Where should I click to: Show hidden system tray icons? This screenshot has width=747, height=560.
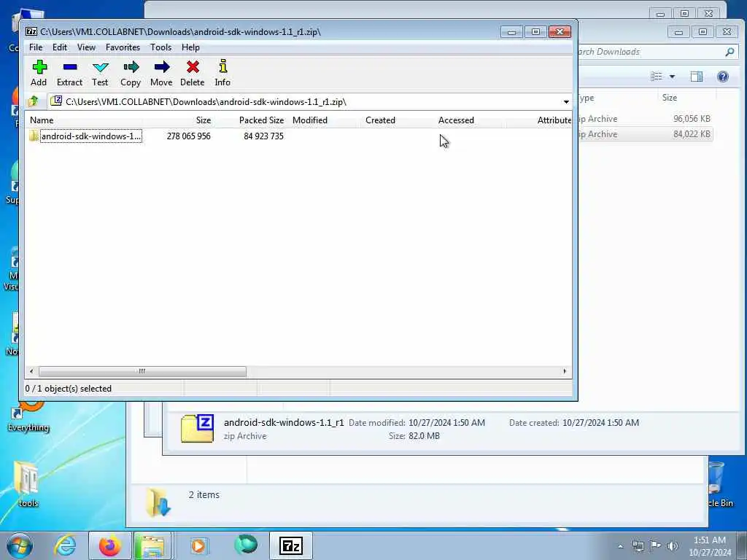[x=620, y=546]
